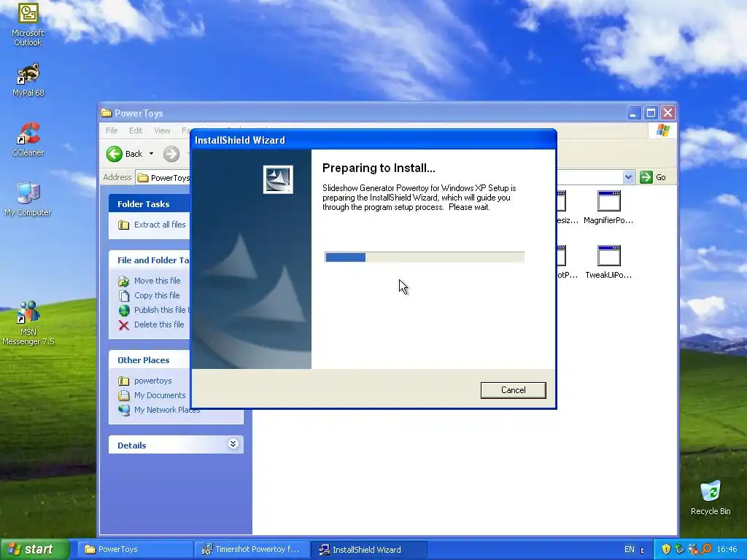This screenshot has height=560, width=747.
Task: Click the Go button in address bar
Action: click(653, 177)
